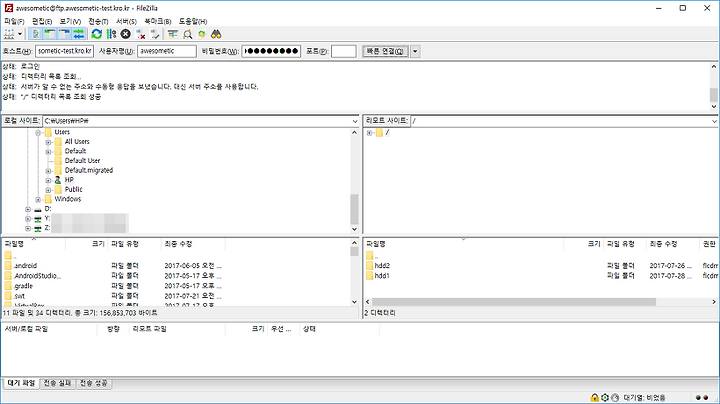Screen dimensions: 720x404
Task: Toggle local directory tree display
Action: click(x=50, y=34)
